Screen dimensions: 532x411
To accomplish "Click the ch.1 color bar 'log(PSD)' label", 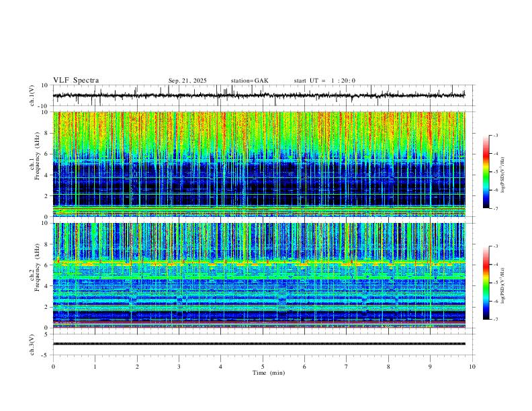I will click(503, 175).
